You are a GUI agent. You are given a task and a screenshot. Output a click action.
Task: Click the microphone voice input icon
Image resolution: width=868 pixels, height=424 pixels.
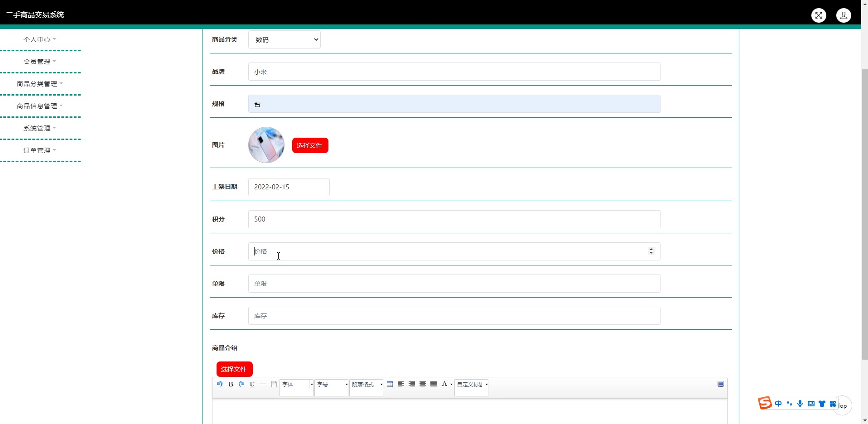800,404
